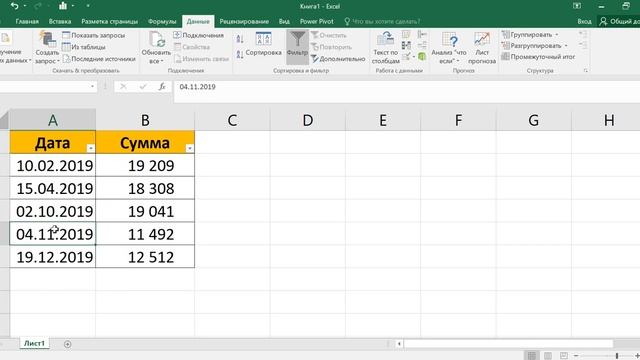Open the Структура dialog launcher

586,71
